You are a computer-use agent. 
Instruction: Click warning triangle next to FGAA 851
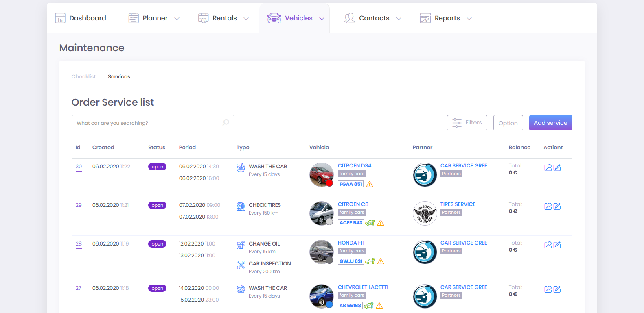click(x=370, y=184)
